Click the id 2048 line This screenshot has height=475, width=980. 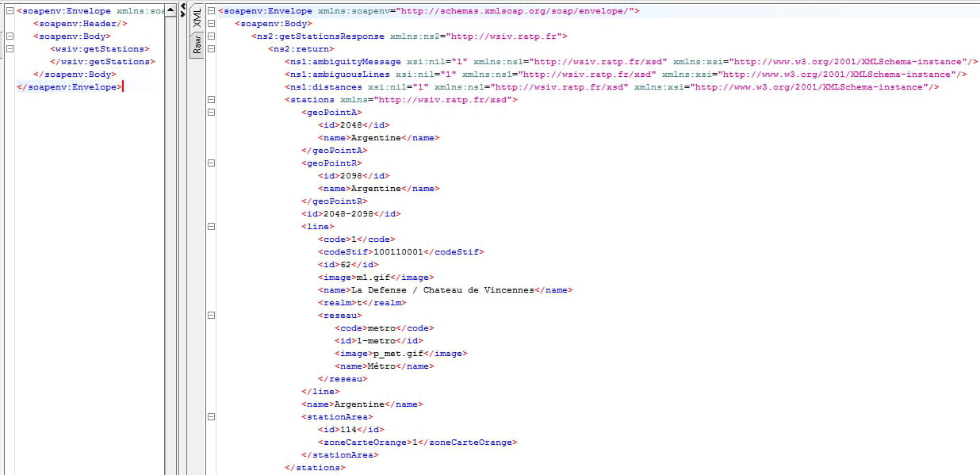(354, 125)
